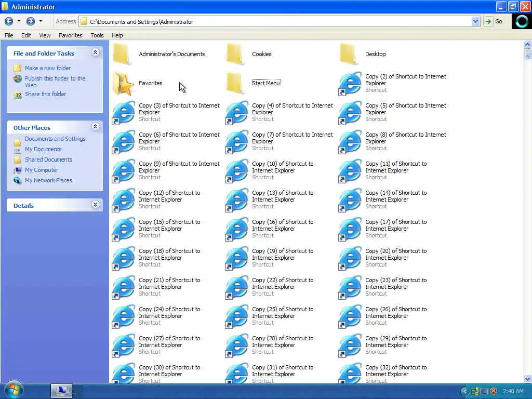Select Copy (22) of Shortcut to Internet Explorer icon
Screen dimensions: 532x399
pyautogui.click(x=237, y=287)
